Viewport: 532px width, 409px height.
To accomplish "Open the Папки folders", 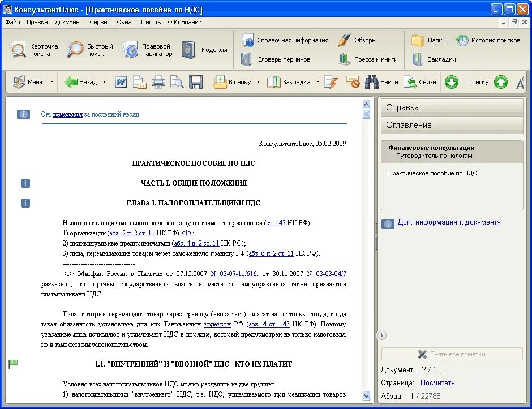I will tap(428, 40).
